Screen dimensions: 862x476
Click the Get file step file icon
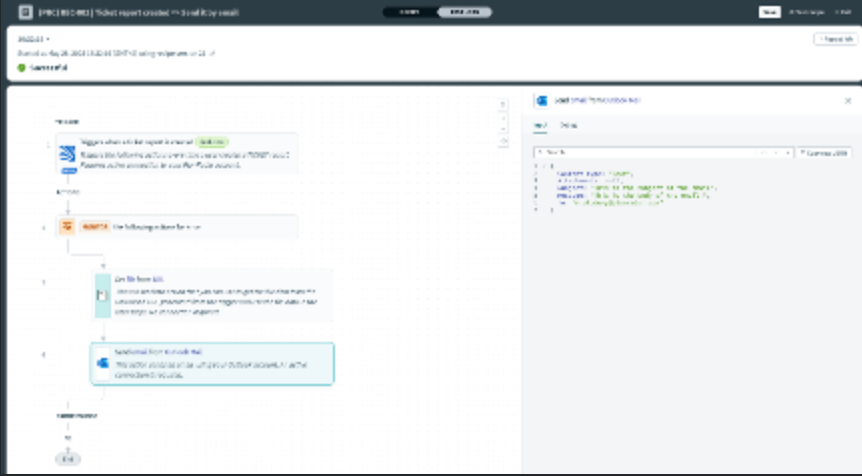[102, 295]
